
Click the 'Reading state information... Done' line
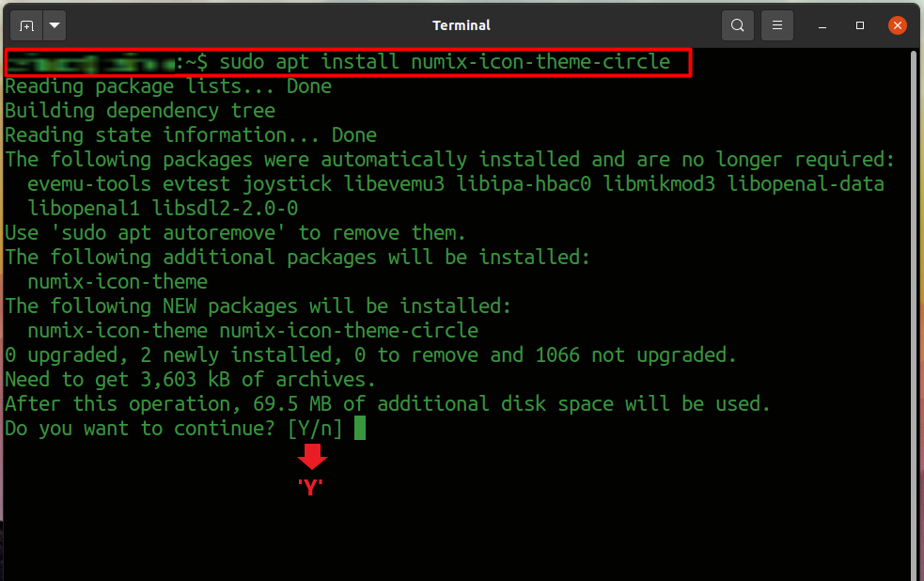coord(190,135)
